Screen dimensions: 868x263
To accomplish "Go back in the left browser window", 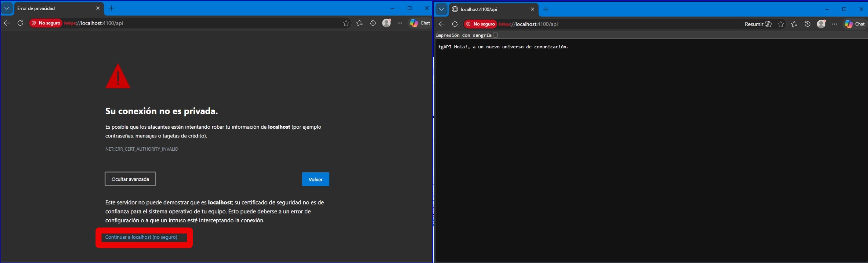I will coord(7,23).
